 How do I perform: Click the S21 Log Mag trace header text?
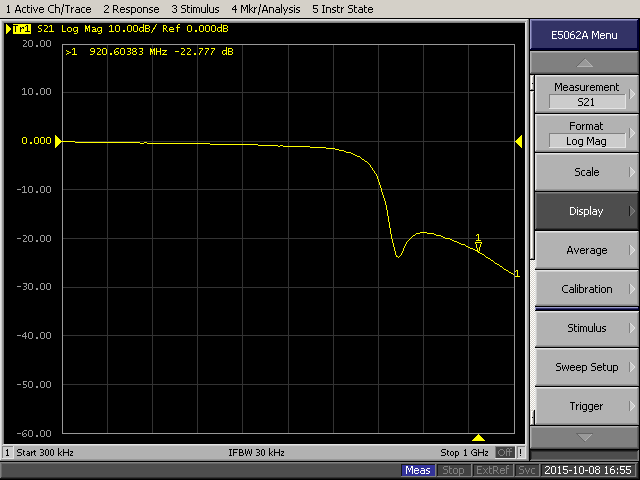click(133, 29)
